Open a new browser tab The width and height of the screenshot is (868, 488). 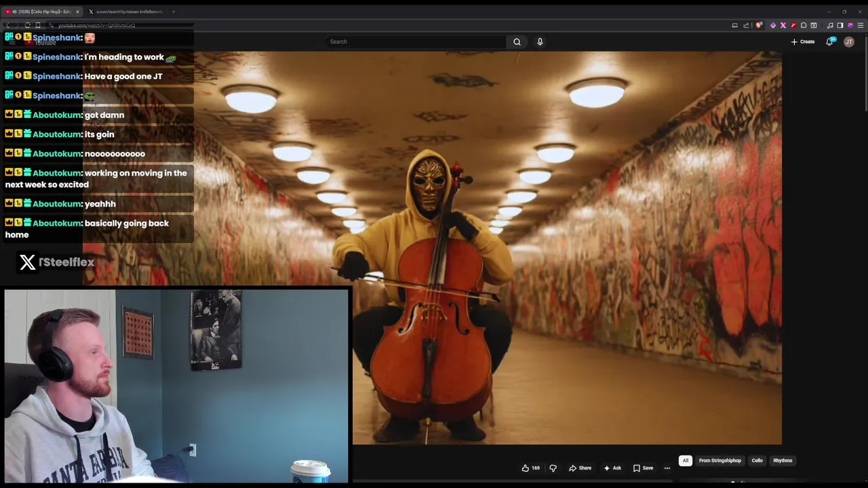click(174, 12)
